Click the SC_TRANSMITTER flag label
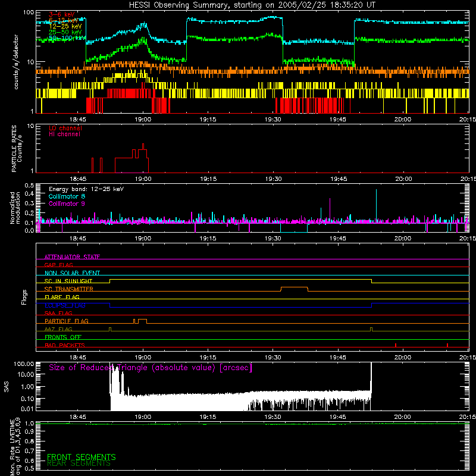This screenshot has width=476, height=476. [69, 289]
